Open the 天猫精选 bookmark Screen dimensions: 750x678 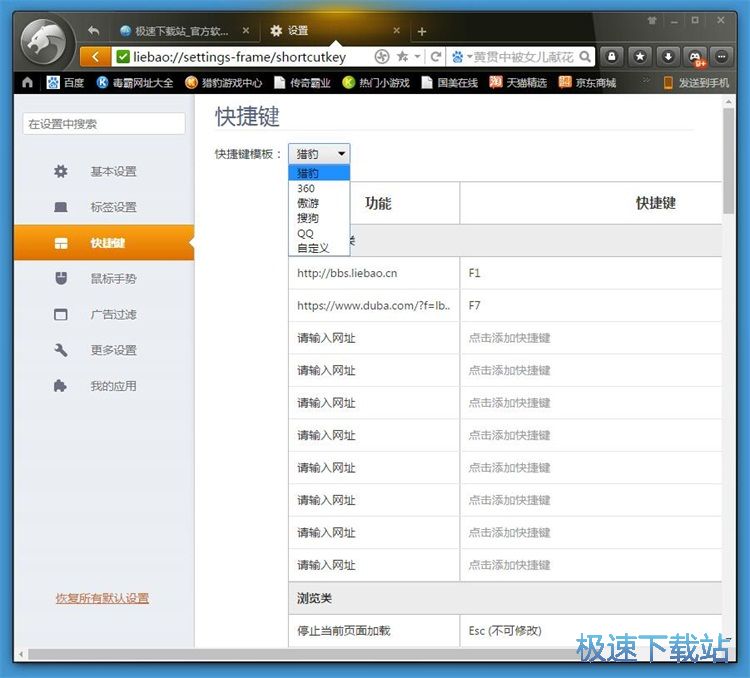tap(518, 83)
